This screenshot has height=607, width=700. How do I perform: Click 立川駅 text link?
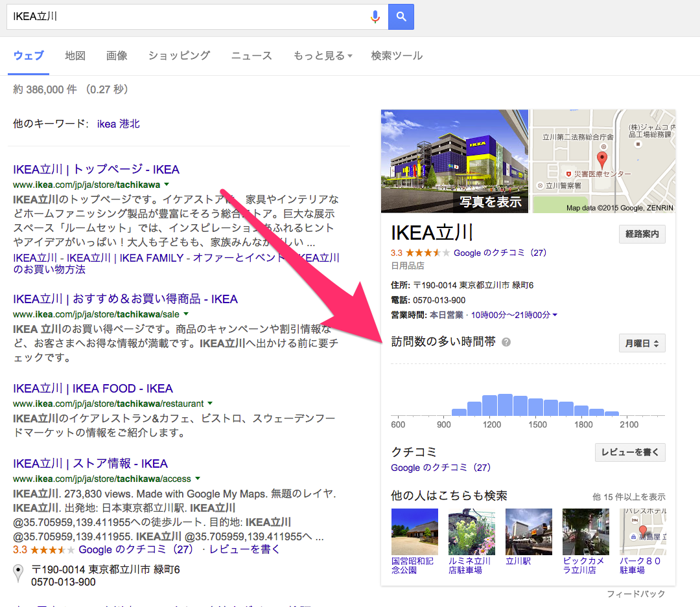(x=518, y=561)
